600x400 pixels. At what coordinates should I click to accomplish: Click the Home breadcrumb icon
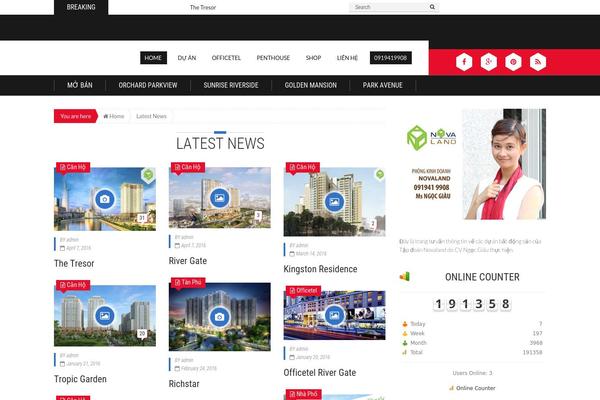(x=106, y=116)
